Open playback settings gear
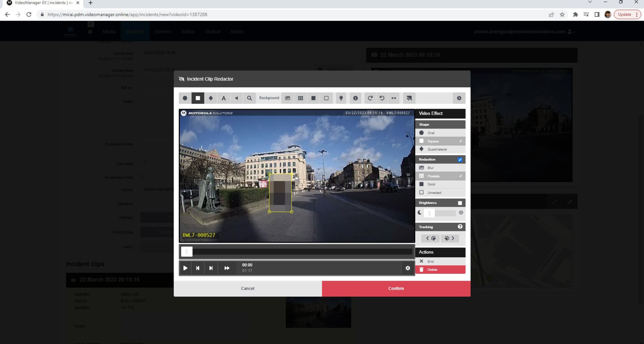The width and height of the screenshot is (644, 344). (408, 268)
